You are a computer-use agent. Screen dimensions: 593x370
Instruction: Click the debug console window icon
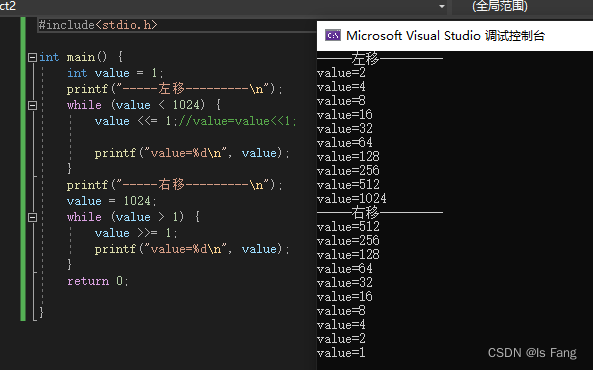tap(333, 36)
